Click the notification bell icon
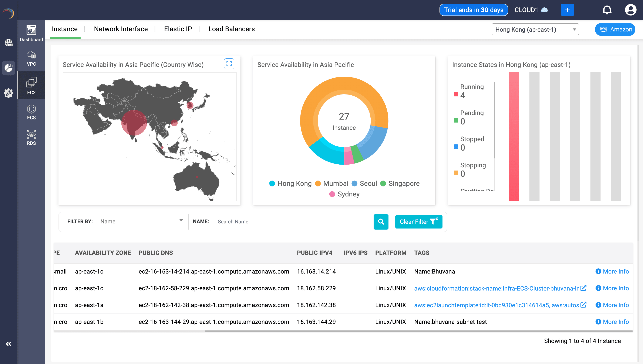 point(606,10)
